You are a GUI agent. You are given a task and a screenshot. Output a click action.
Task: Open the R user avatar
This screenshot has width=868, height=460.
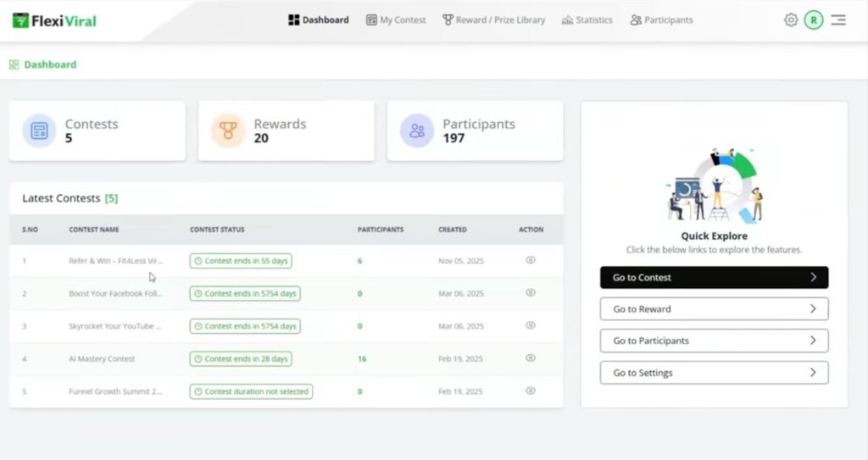[813, 20]
